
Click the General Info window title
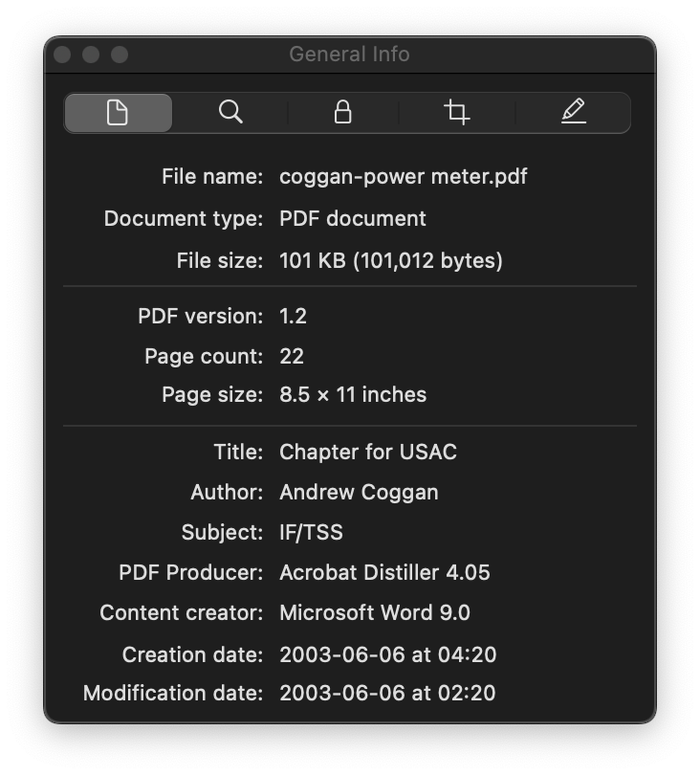pyautogui.click(x=349, y=55)
